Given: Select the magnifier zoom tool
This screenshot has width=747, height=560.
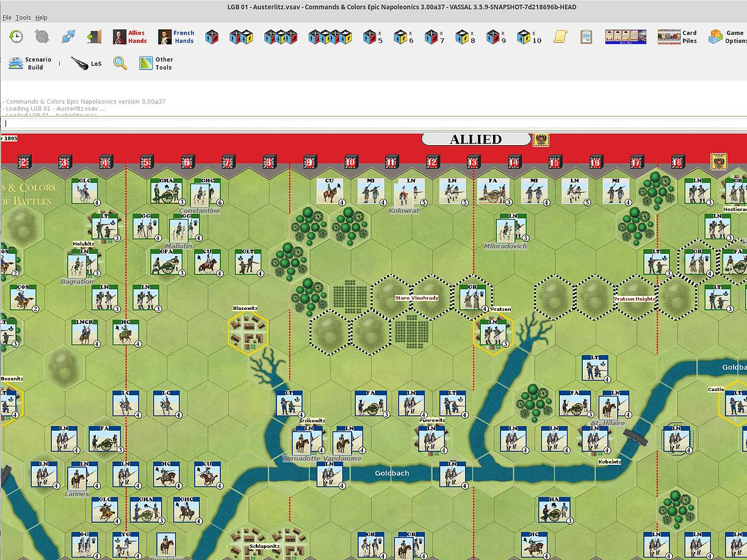Looking at the screenshot, I should coord(120,62).
